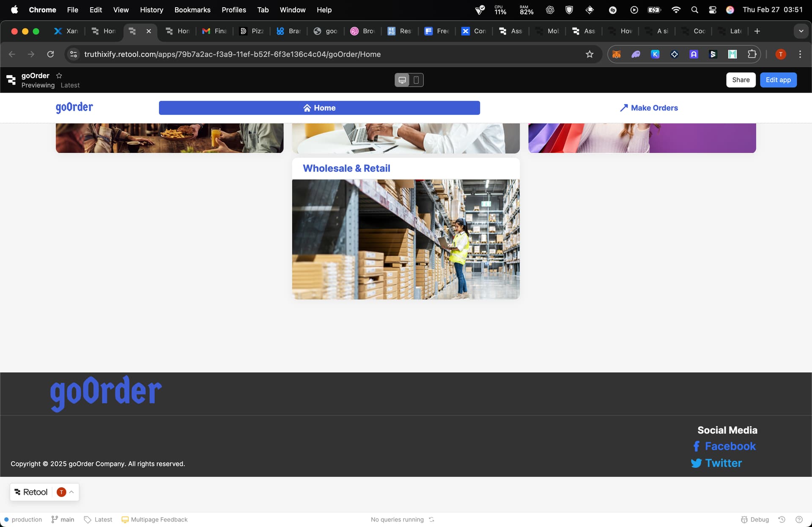Click the Retool logo in app bar
Viewport: 812px width, 527px height.
(11, 79)
